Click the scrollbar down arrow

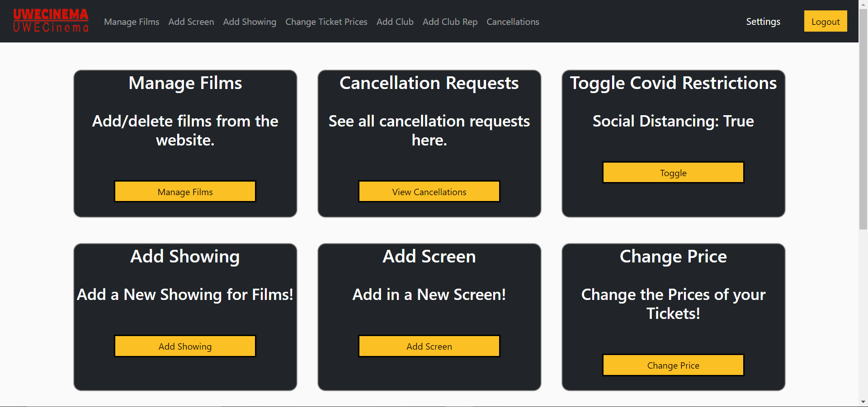(x=863, y=401)
